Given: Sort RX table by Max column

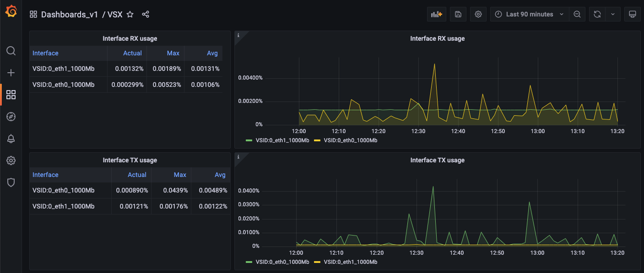Looking at the screenshot, I should click(173, 53).
